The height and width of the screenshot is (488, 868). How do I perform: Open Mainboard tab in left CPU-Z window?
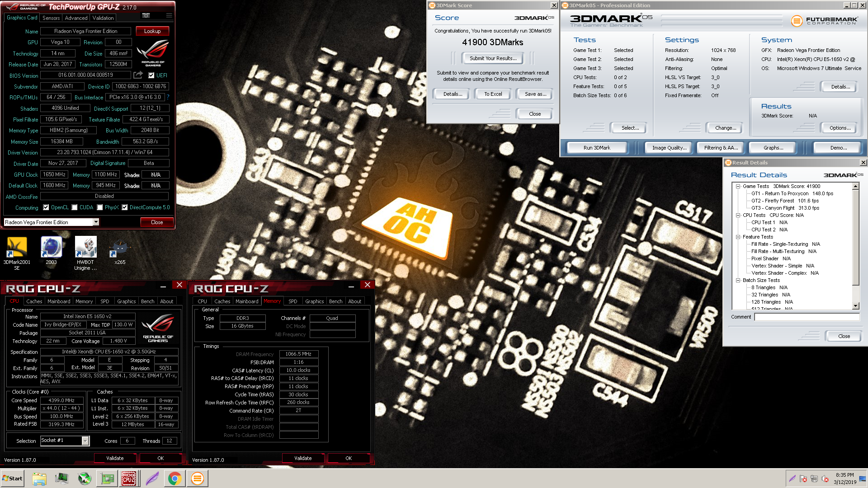point(59,301)
